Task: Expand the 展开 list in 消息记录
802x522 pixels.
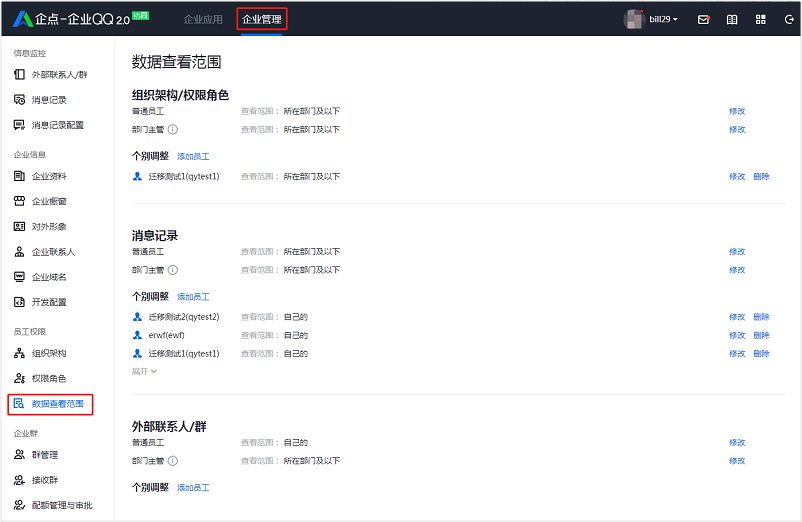Action: 144,371
